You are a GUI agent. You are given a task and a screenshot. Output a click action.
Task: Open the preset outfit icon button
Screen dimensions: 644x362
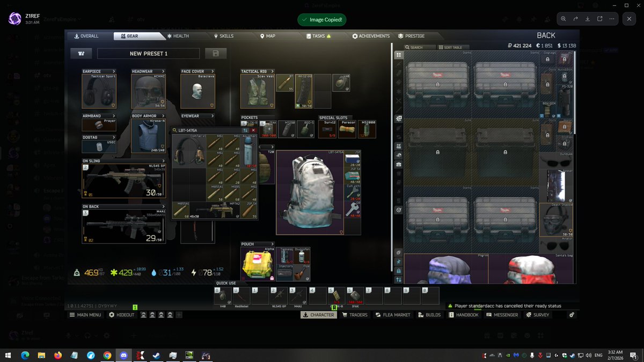[x=82, y=54]
